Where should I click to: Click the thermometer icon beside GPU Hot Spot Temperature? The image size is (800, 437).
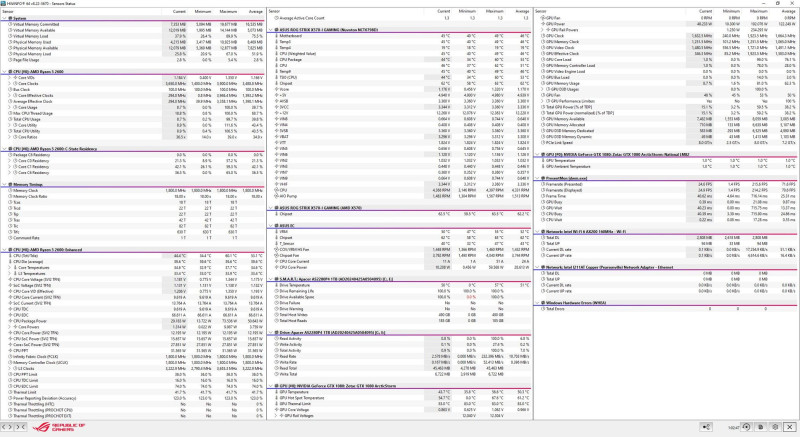pyautogui.click(x=277, y=398)
